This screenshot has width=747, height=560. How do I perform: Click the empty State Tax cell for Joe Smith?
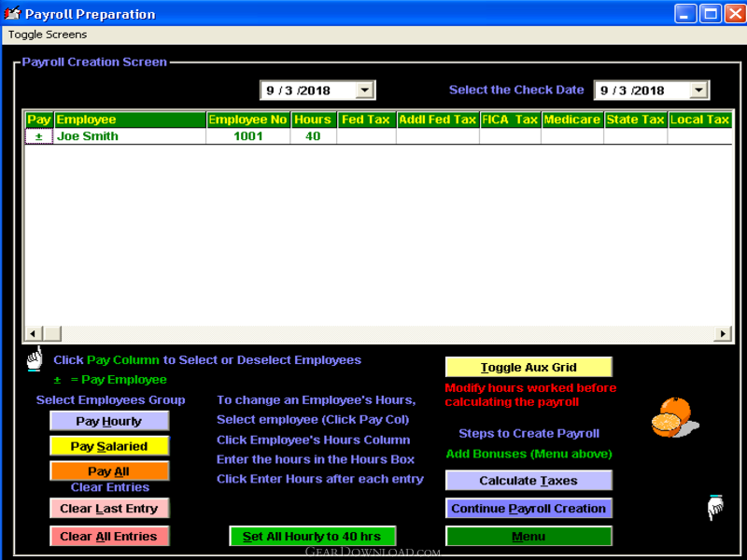click(x=635, y=136)
